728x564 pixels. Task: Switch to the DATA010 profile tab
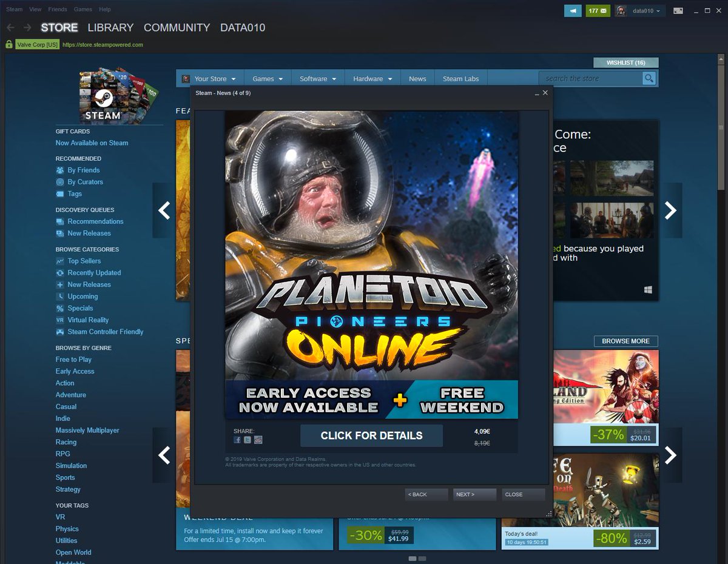tap(243, 27)
